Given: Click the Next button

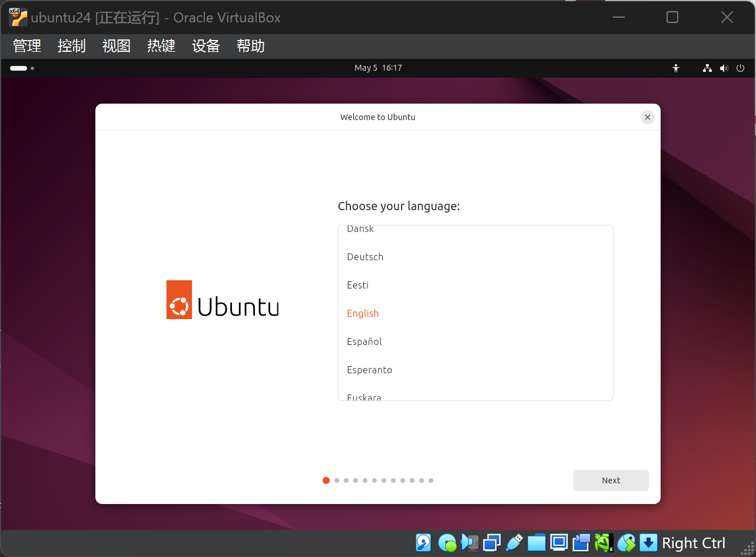Looking at the screenshot, I should [x=611, y=480].
